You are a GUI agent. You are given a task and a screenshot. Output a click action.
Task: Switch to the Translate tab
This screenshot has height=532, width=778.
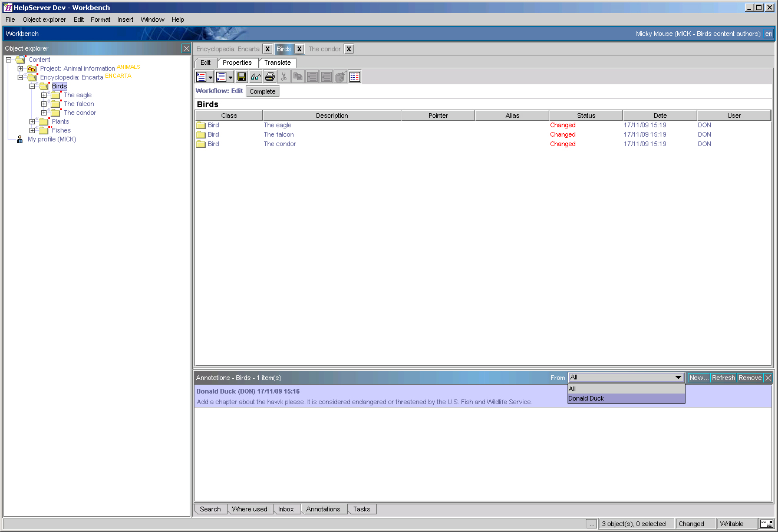(x=278, y=62)
